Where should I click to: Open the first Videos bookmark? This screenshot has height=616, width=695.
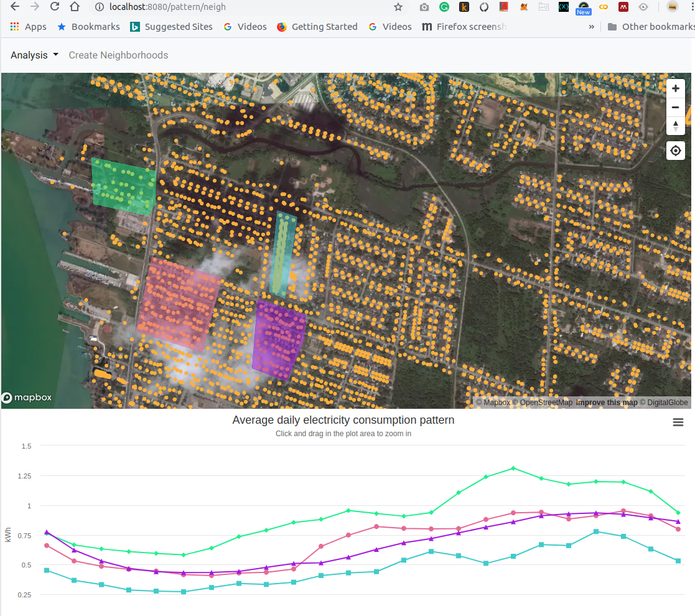(x=245, y=27)
